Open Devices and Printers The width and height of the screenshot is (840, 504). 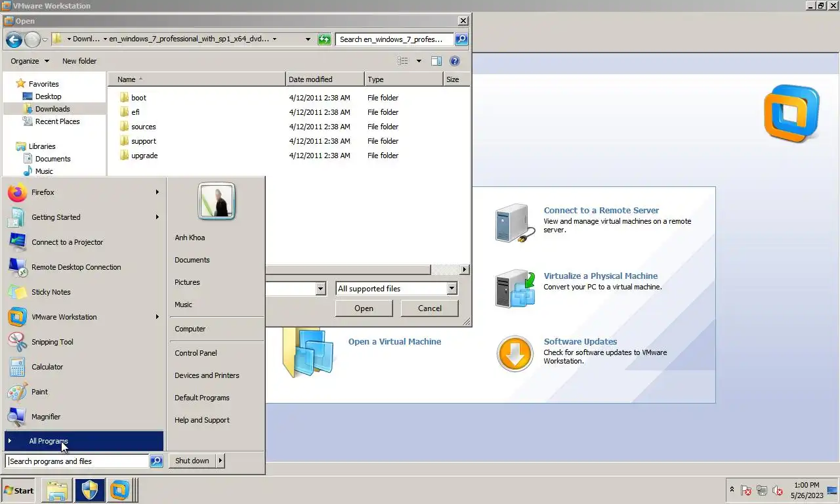tap(207, 375)
